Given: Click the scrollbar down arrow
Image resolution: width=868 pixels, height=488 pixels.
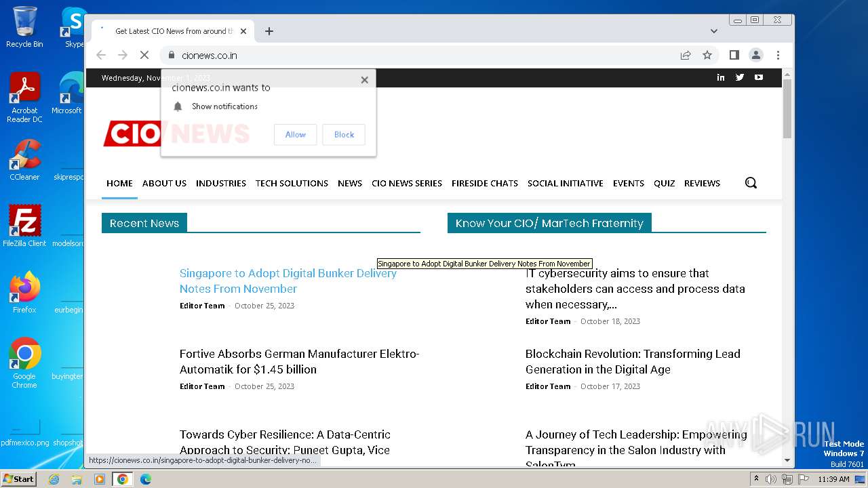Looking at the screenshot, I should pos(787,460).
